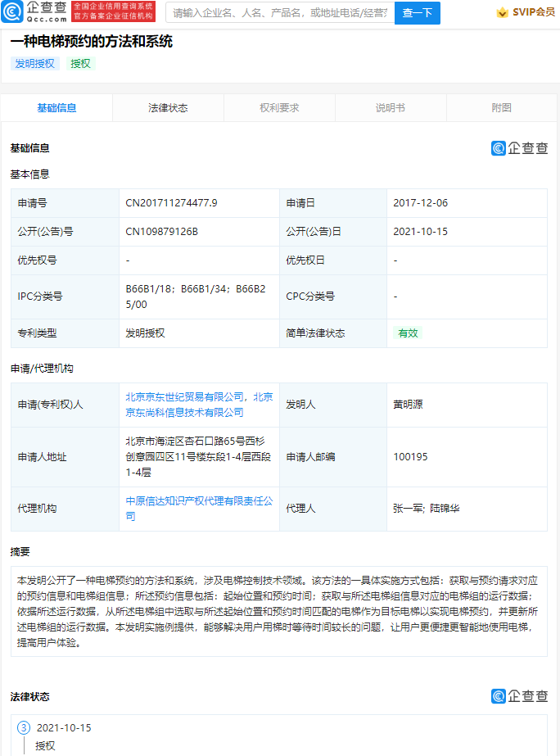Viewport: 560px width, 756px height.
Task: Open agency 中原信达知识产权代理有限责任公司 link
Action: 199,500
